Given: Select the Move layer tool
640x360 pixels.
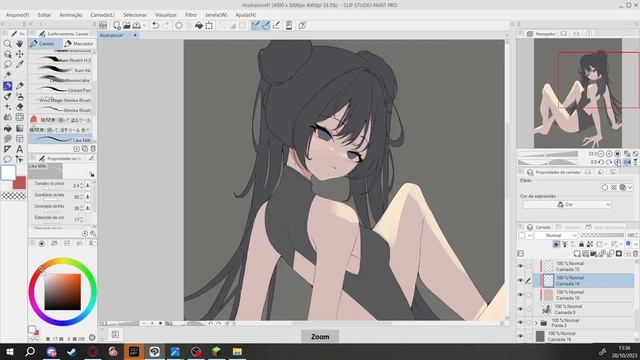Looking at the screenshot, I should point(19,54).
